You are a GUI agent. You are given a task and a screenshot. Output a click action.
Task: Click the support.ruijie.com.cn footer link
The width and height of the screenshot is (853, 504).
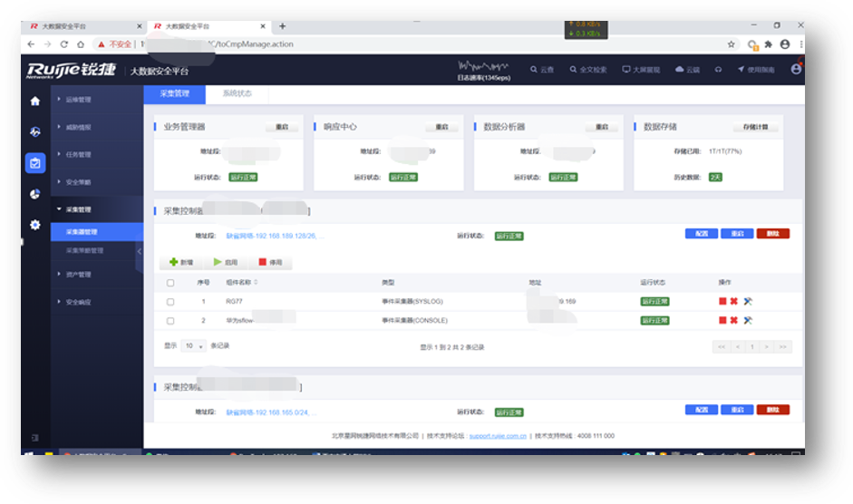[x=497, y=436]
